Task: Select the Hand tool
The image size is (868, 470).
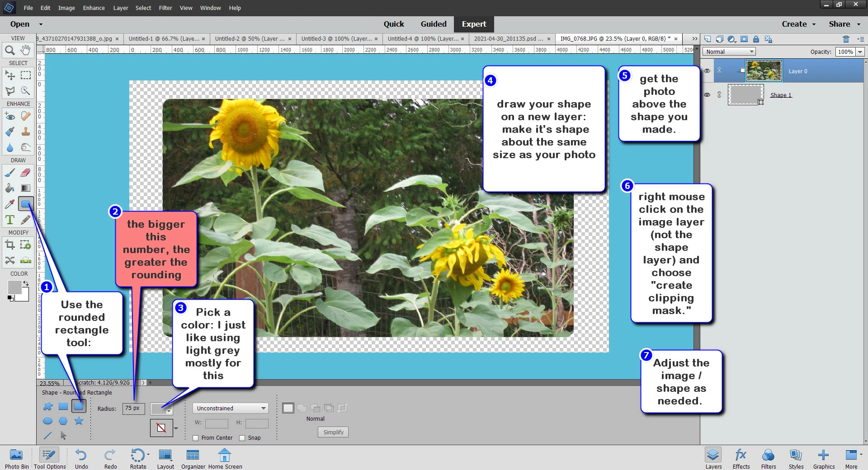Action: pos(26,50)
